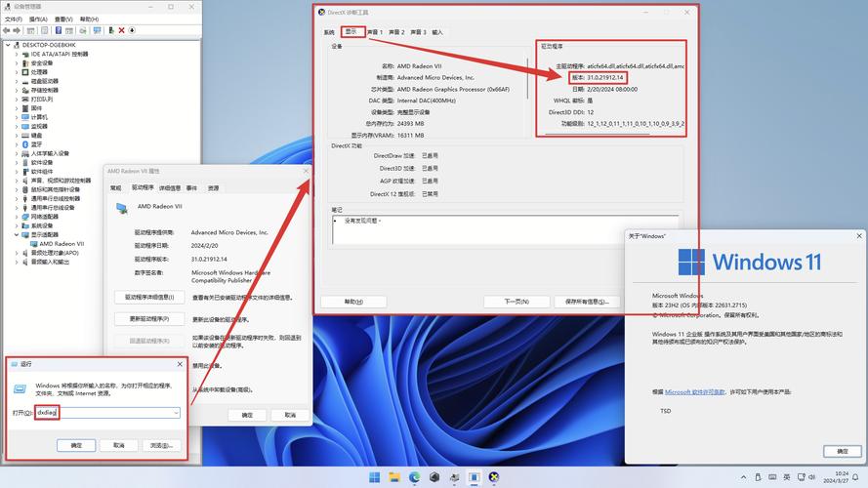Screen dimensions: 868x488
Task: Select 计算机 in device tree
Action: (x=39, y=117)
